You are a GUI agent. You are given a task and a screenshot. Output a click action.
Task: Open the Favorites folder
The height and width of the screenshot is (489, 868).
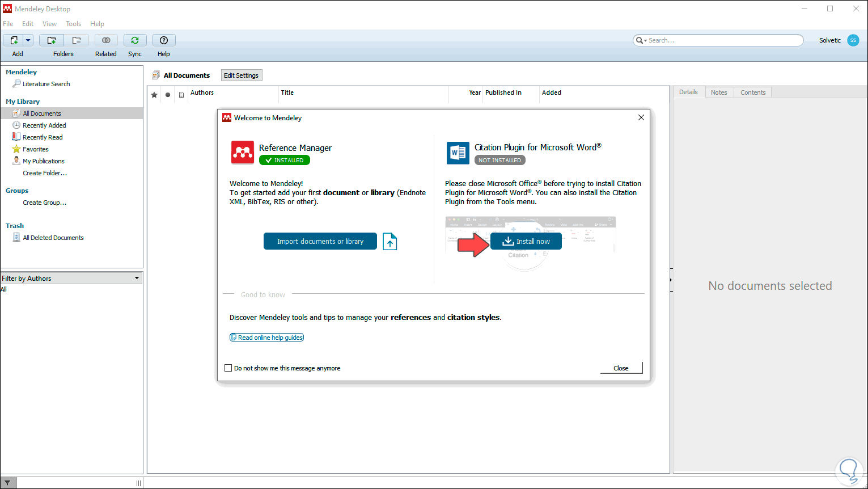click(x=36, y=149)
